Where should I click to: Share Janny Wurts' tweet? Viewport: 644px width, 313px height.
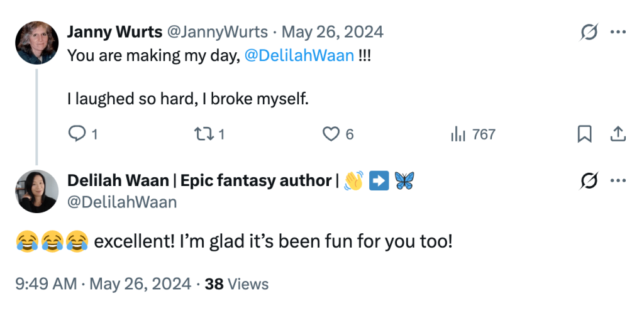click(618, 134)
